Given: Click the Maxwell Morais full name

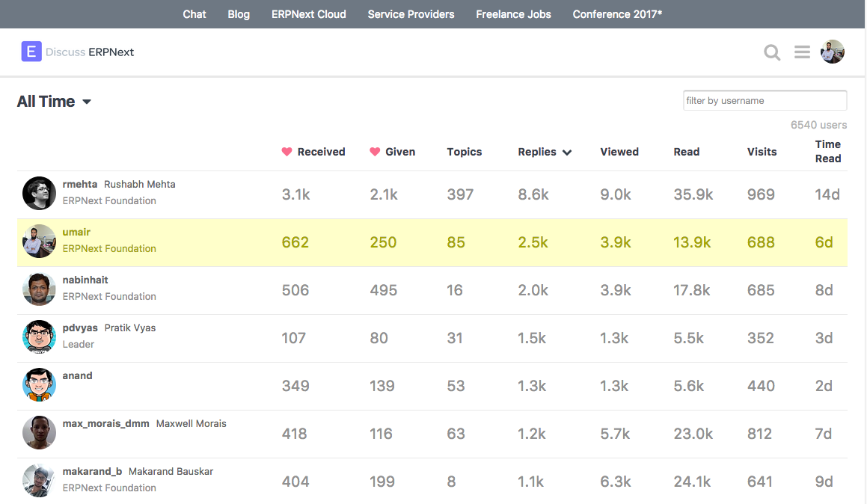Looking at the screenshot, I should coord(192,424).
